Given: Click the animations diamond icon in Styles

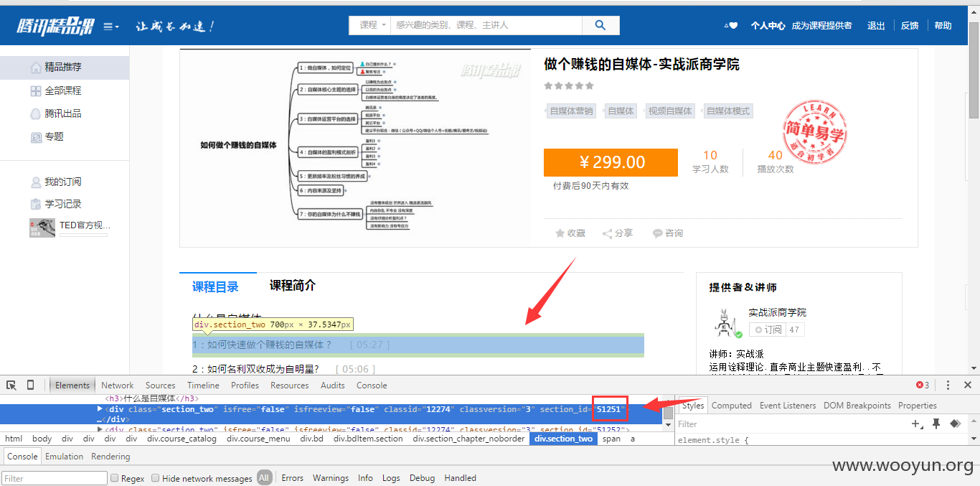Looking at the screenshot, I should coord(955,424).
